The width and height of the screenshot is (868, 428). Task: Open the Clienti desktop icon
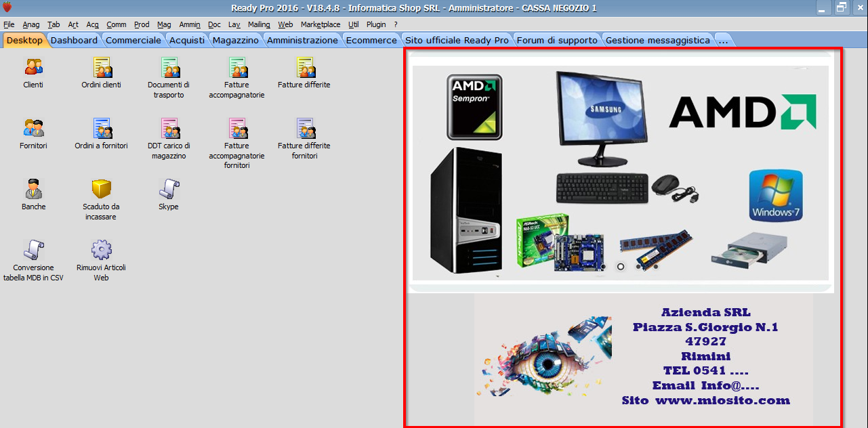tap(33, 67)
